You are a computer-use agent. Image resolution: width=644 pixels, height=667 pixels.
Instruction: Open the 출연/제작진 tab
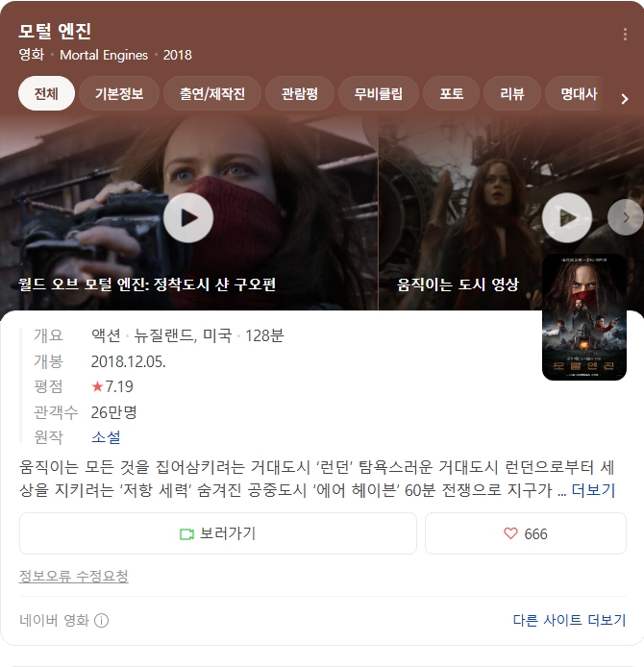(212, 93)
